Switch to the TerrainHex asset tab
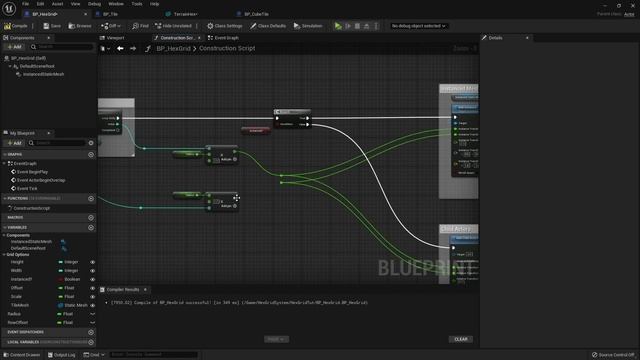The height and width of the screenshot is (360, 640). [185, 14]
